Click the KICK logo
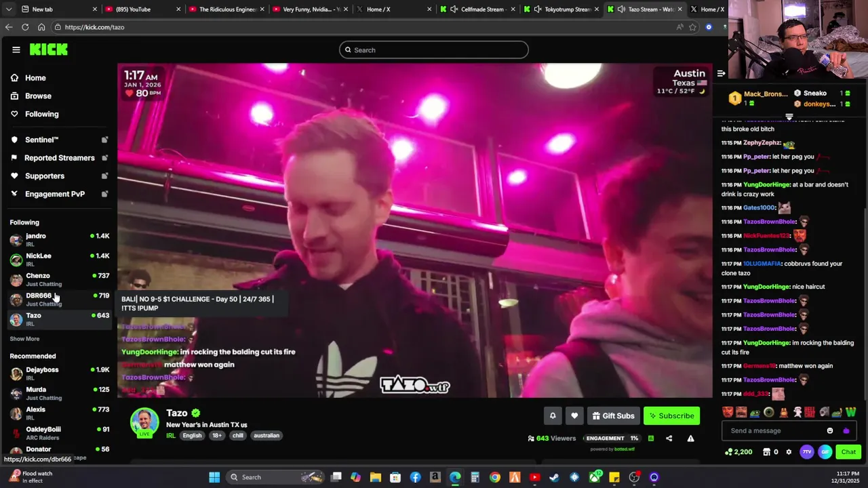Screen dimensions: 868x488 coord(49,49)
